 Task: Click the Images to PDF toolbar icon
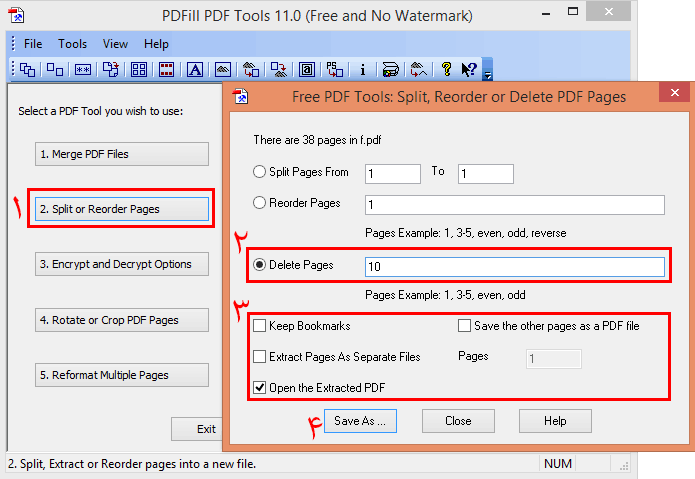(x=251, y=69)
